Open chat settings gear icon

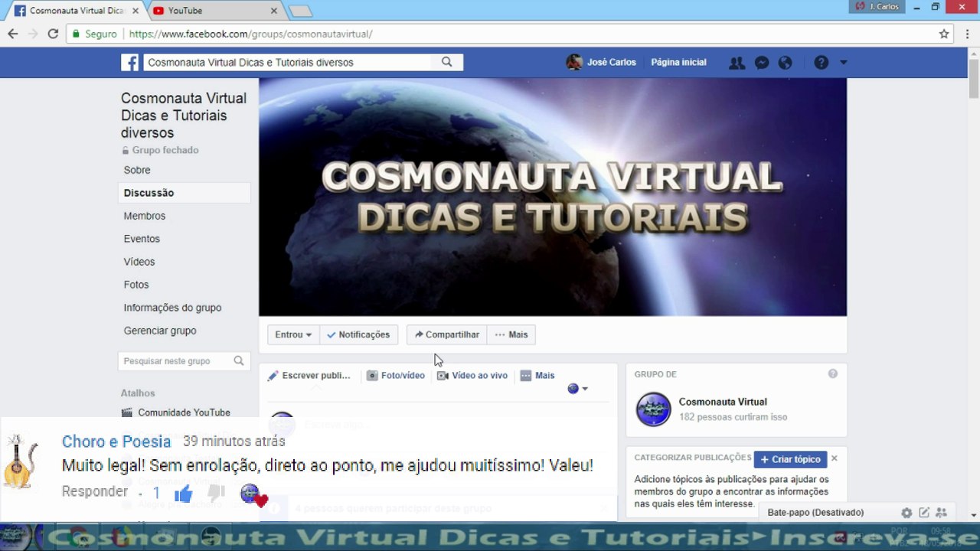tap(906, 513)
